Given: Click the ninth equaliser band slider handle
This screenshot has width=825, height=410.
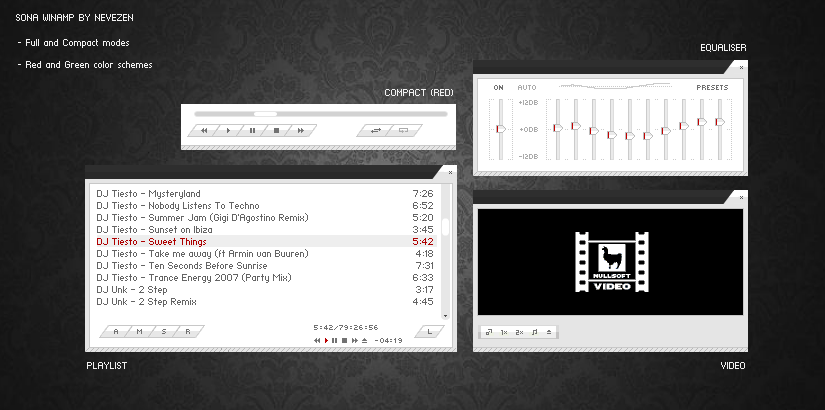Looking at the screenshot, I should 701,122.
